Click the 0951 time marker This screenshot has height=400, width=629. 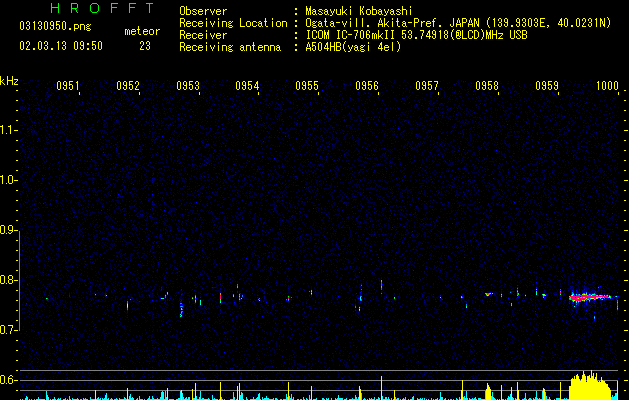point(67,86)
